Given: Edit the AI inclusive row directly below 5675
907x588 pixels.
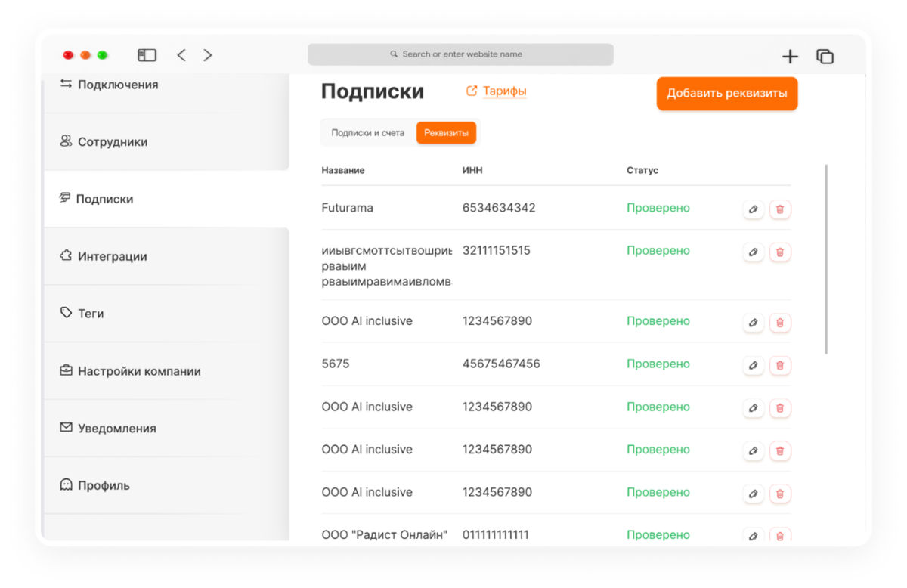Looking at the screenshot, I should point(753,408).
